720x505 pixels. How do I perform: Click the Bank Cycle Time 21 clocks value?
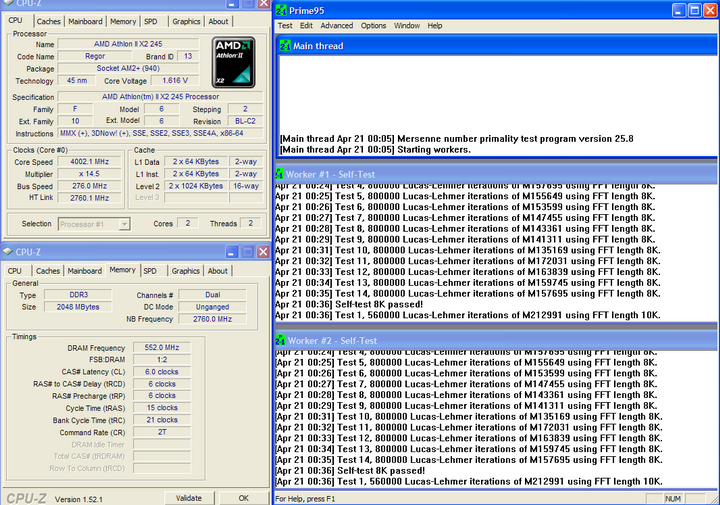tap(162, 420)
